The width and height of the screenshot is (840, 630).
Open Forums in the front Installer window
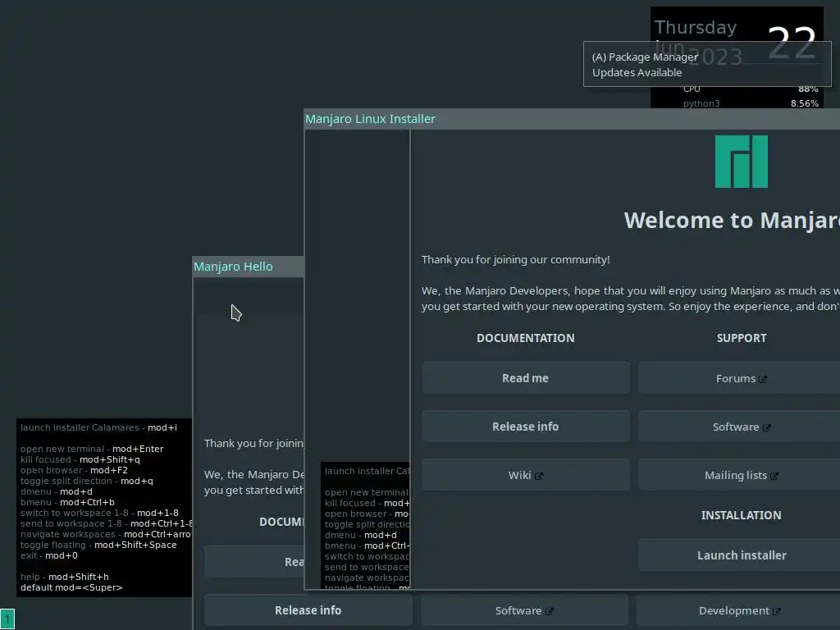[739, 377]
